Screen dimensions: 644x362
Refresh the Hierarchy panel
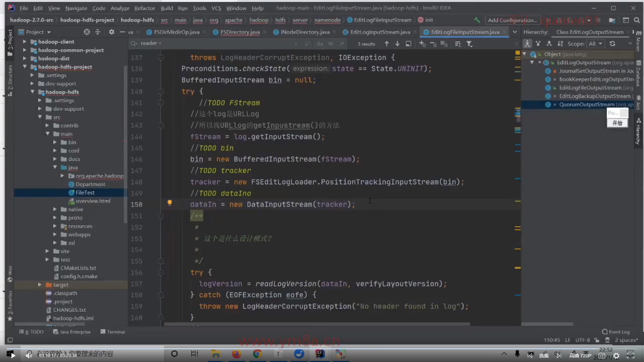tap(612, 44)
